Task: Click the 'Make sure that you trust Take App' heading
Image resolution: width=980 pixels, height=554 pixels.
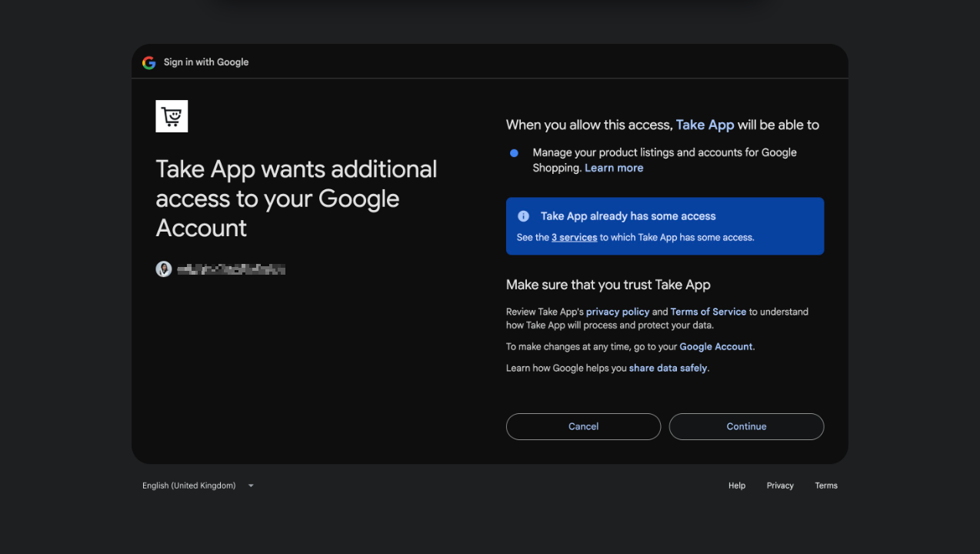Action: pyautogui.click(x=608, y=285)
